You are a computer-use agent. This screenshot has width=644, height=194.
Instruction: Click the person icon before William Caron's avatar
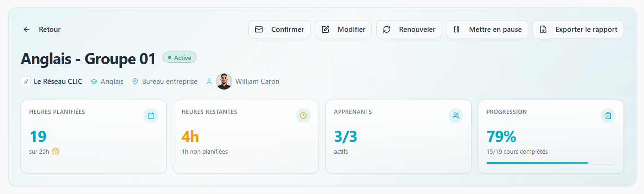coord(209,82)
